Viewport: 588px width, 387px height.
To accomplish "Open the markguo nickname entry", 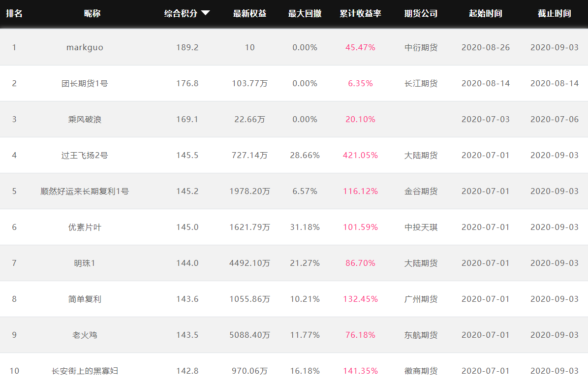I will pyautogui.click(x=85, y=48).
